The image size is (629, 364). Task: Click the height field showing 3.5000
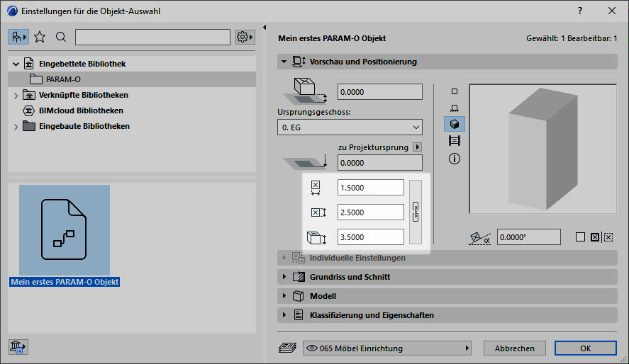tap(371, 237)
